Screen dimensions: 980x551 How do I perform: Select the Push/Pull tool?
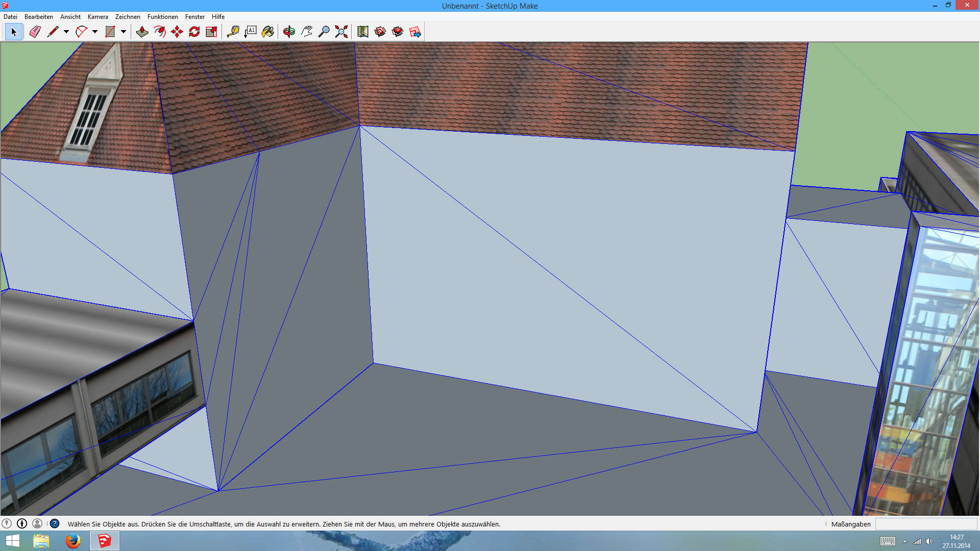[142, 32]
